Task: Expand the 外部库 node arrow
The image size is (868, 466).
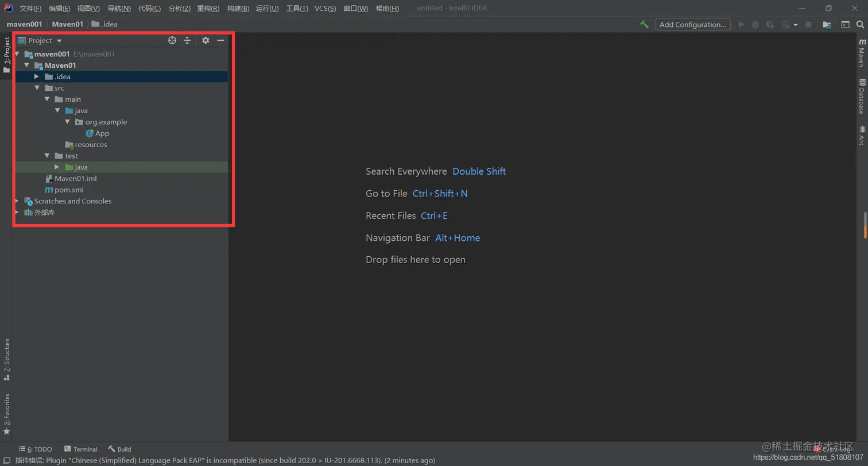Action: point(17,213)
